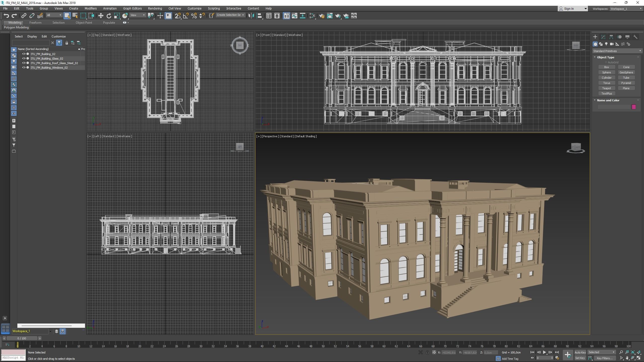Viewport: 644px width, 362px height.
Task: Open Select by Name dialog
Action: [x=75, y=16]
